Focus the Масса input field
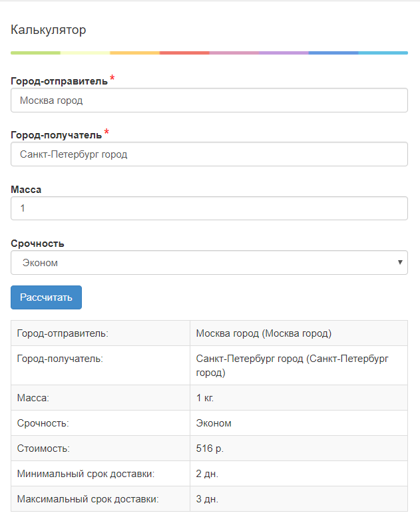Image resolution: width=420 pixels, height=525 pixels. pyautogui.click(x=209, y=208)
